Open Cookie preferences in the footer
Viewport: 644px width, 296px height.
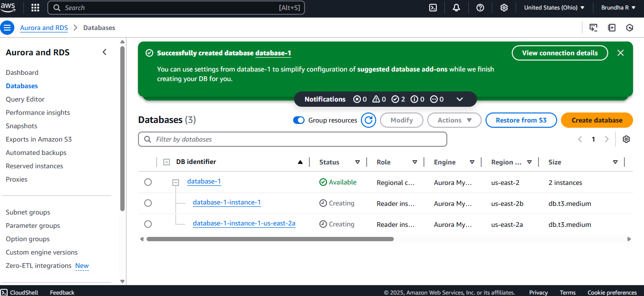(612, 292)
